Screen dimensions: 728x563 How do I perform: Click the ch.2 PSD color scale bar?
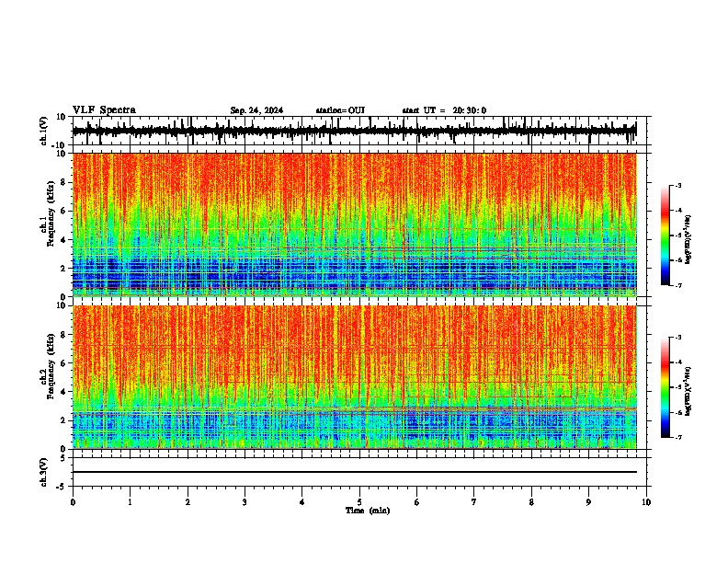665,387
